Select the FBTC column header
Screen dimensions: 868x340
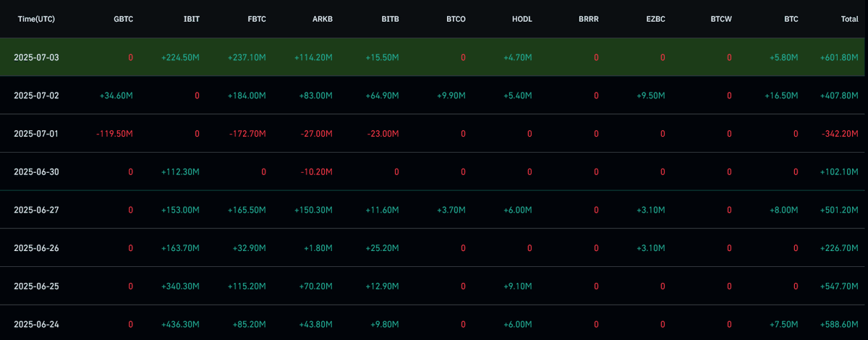256,19
